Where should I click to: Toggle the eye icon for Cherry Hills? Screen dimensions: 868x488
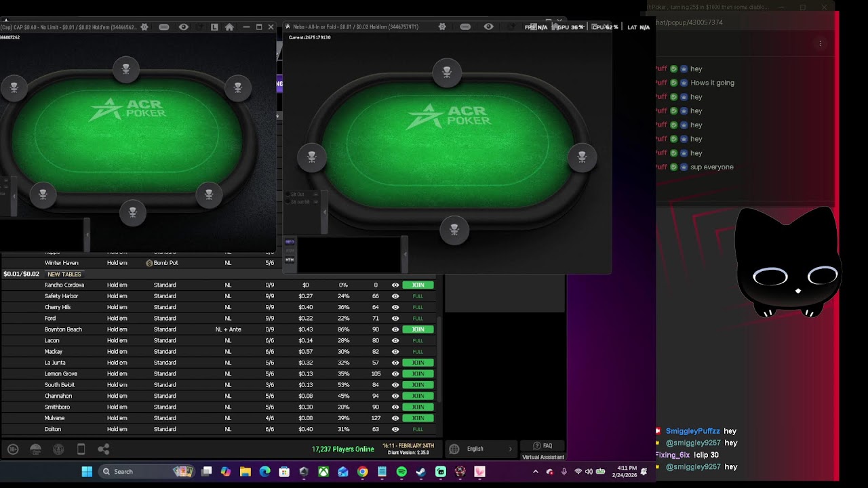point(395,307)
